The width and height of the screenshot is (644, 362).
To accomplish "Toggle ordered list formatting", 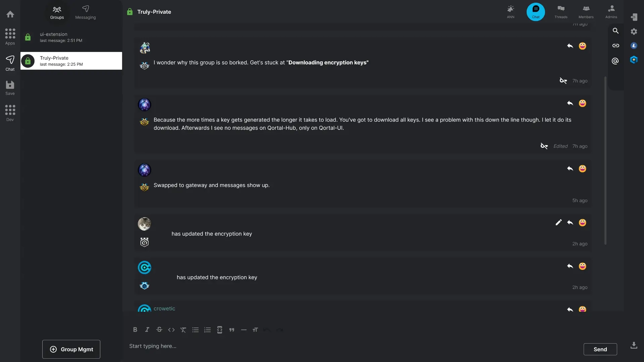I will tap(207, 329).
